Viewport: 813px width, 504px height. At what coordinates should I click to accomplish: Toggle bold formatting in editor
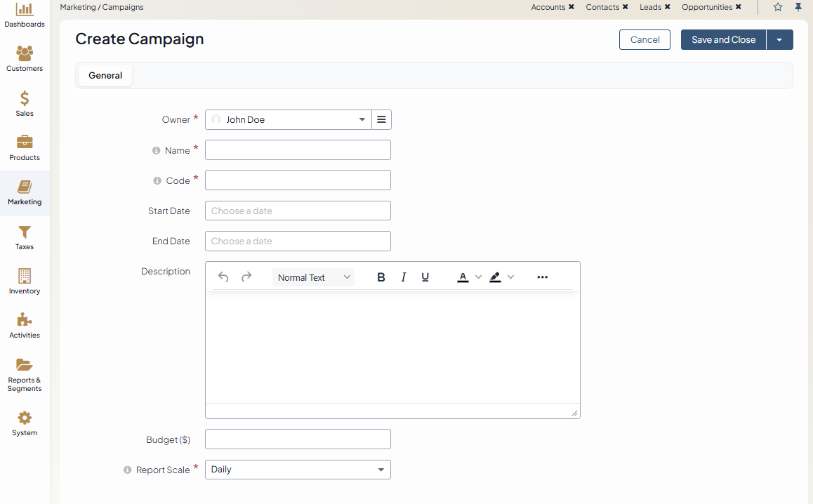coord(381,277)
